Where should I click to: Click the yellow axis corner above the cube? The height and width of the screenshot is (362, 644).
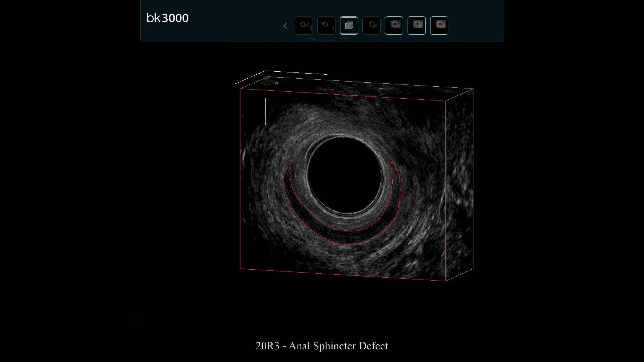[x=265, y=71]
